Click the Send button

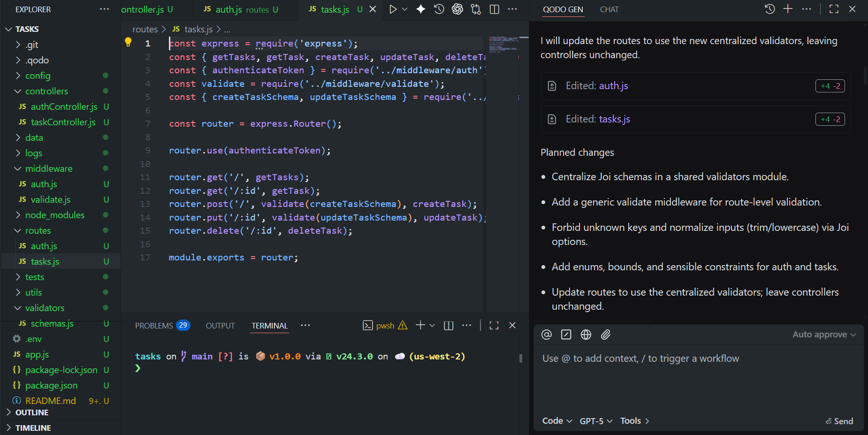[839, 421]
